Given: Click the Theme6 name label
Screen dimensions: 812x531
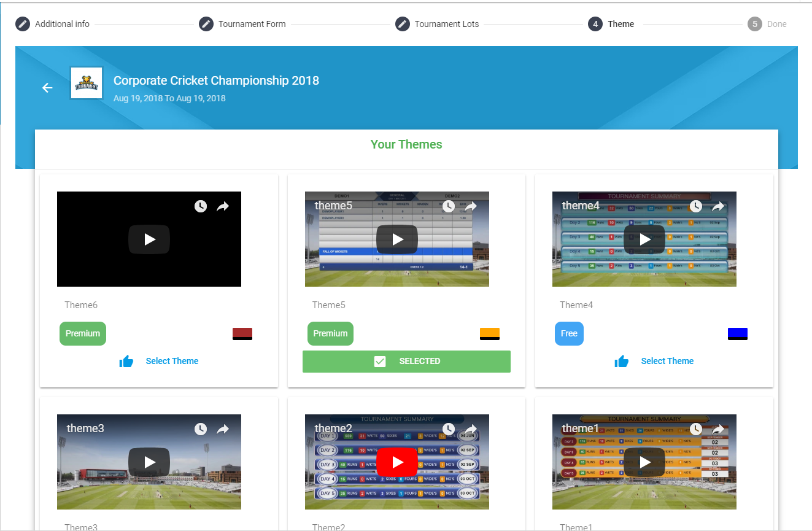Looking at the screenshot, I should point(81,305).
